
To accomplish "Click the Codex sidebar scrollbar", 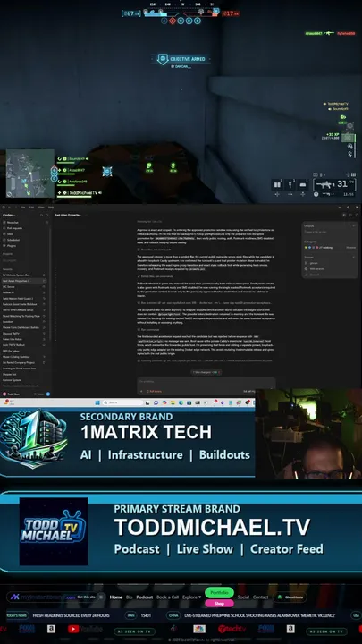I will 50,284.
